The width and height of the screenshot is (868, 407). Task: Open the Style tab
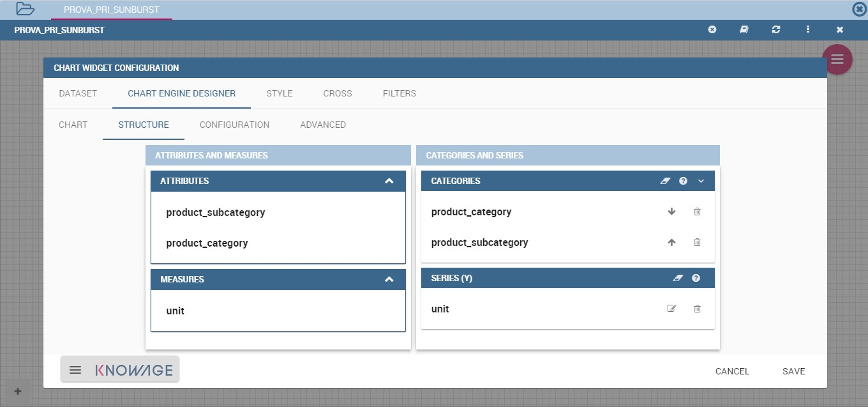pos(280,93)
